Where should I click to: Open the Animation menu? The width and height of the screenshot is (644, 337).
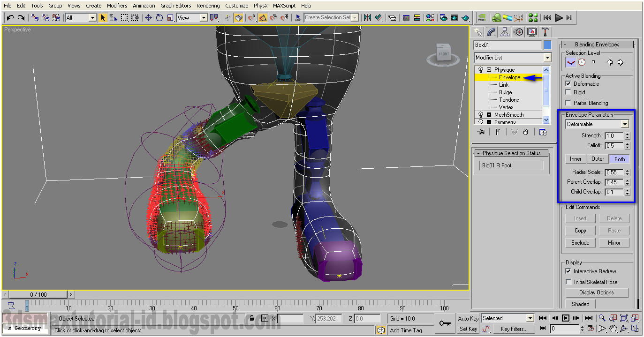tap(144, 5)
